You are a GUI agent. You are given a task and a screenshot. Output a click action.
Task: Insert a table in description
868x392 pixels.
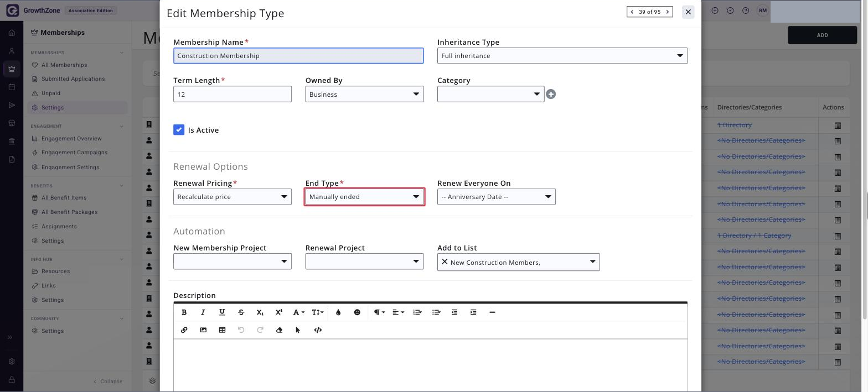tap(222, 330)
